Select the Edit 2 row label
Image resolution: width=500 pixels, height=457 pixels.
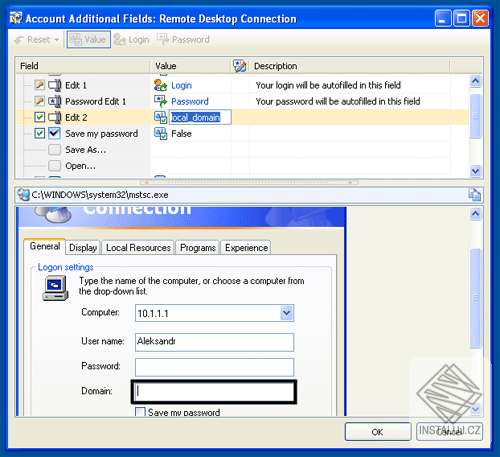76,117
